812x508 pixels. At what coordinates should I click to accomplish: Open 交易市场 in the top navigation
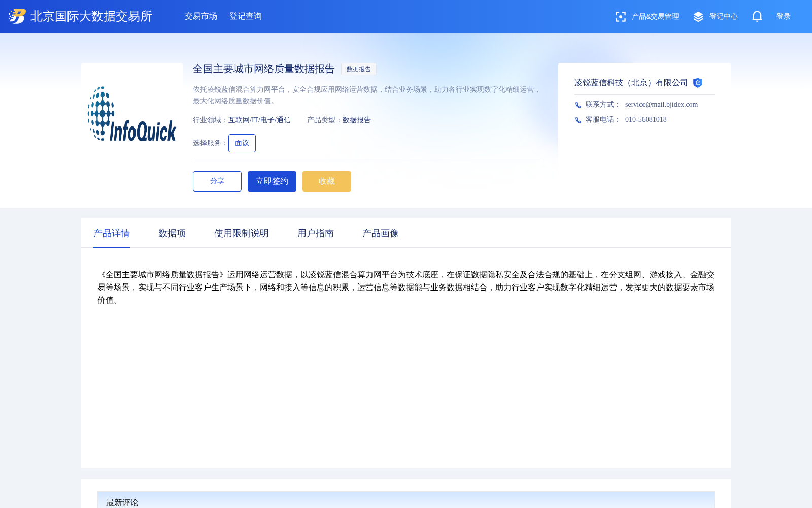pos(201,16)
